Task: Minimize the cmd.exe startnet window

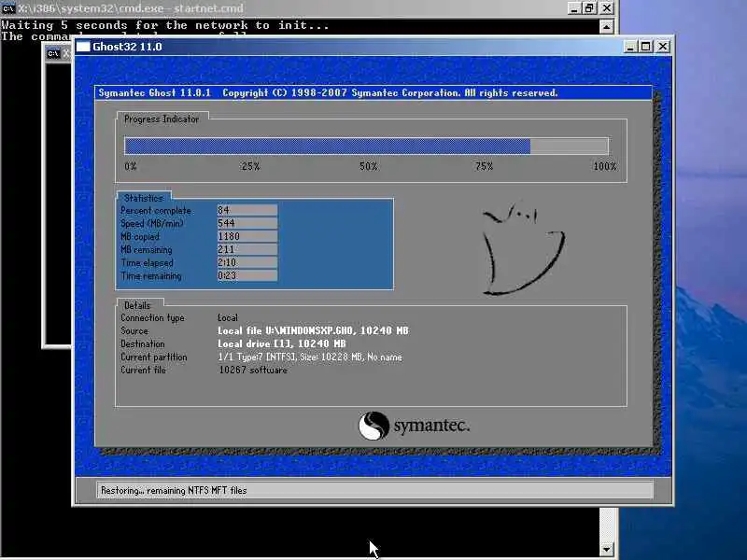Action: (574, 8)
